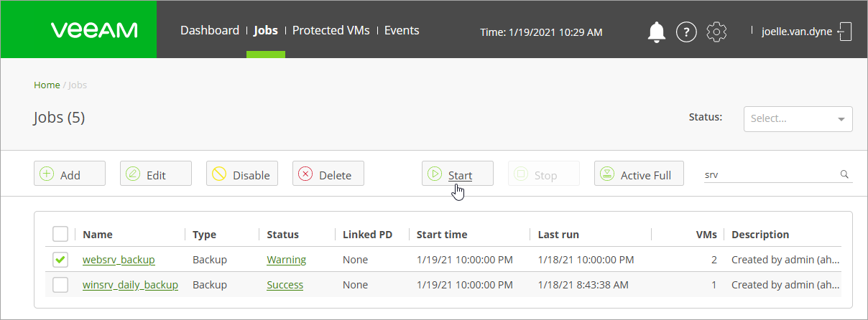The width and height of the screenshot is (868, 320).
Task: Sort by the Name column header
Action: [x=98, y=235]
